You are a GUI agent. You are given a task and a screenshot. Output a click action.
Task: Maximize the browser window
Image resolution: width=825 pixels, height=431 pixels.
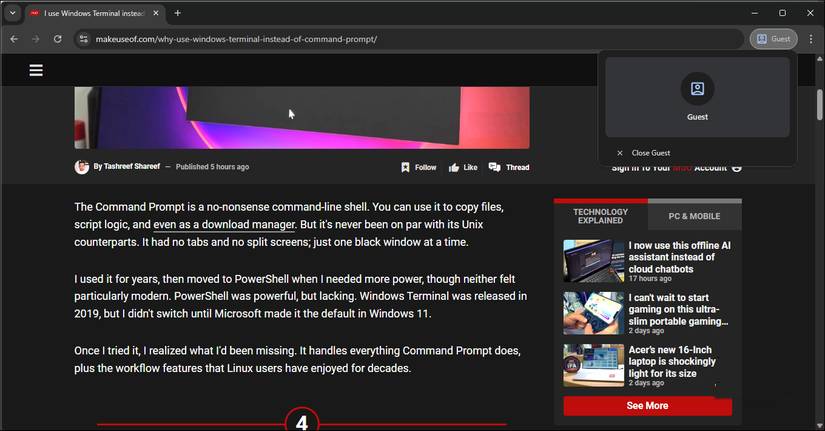tap(782, 13)
